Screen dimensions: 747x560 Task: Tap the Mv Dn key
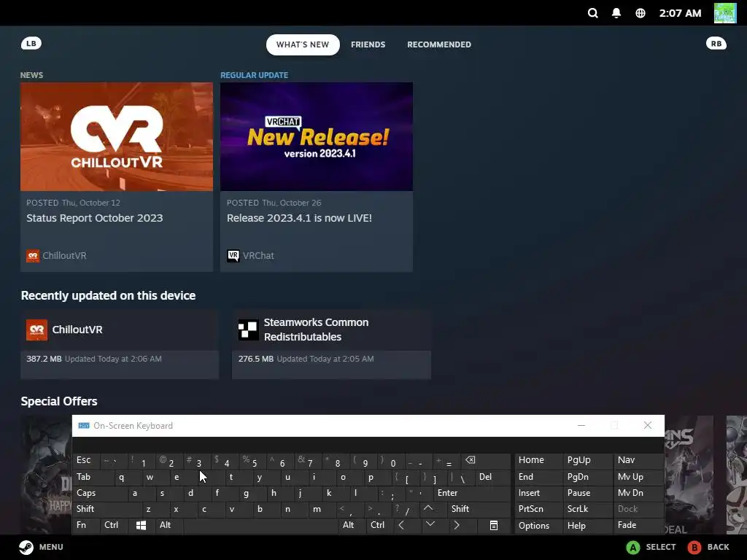(638, 493)
